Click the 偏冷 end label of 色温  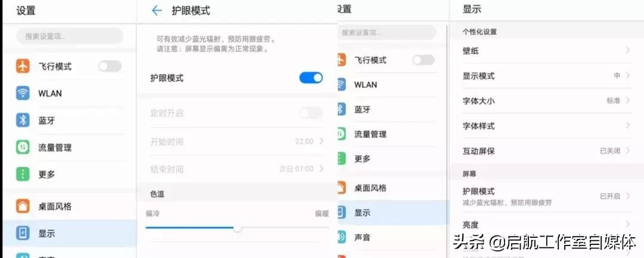[153, 214]
